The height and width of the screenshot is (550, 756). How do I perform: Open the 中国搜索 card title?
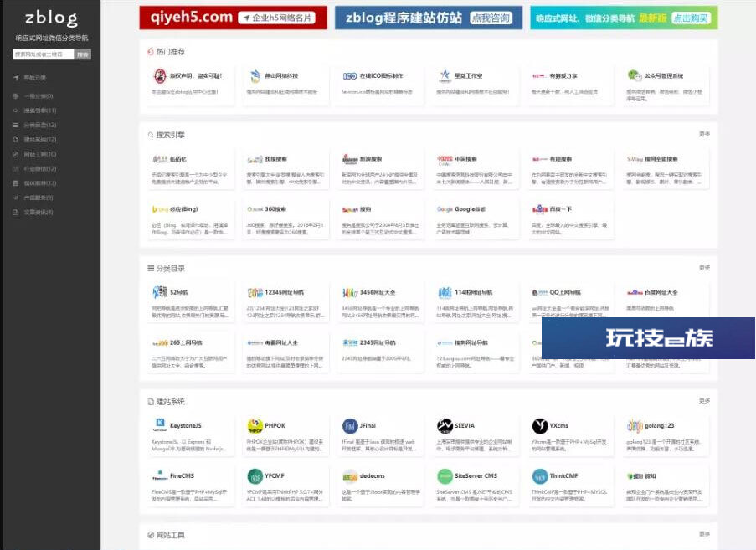(x=465, y=159)
